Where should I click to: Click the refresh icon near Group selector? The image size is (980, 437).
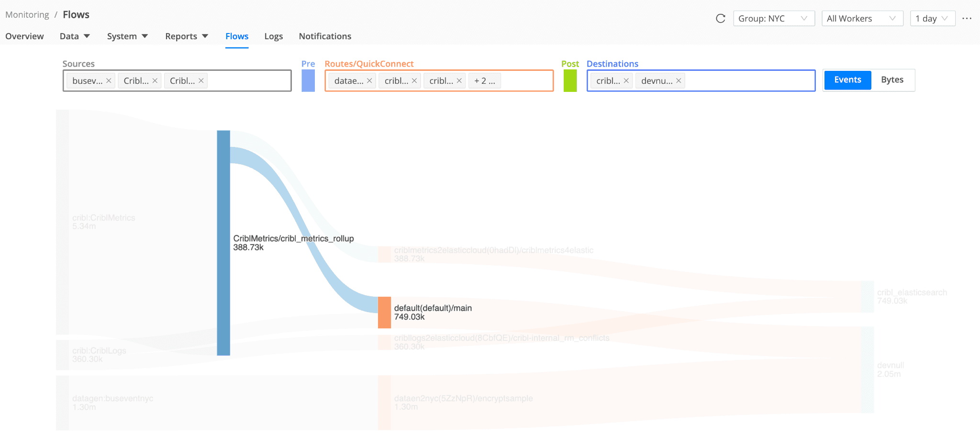[720, 19]
